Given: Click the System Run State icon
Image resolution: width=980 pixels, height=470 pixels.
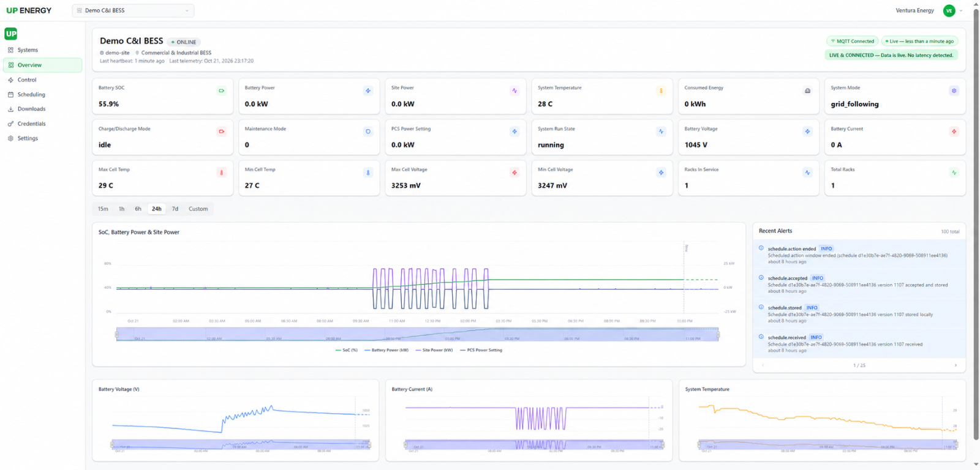Looking at the screenshot, I should coord(661,132).
